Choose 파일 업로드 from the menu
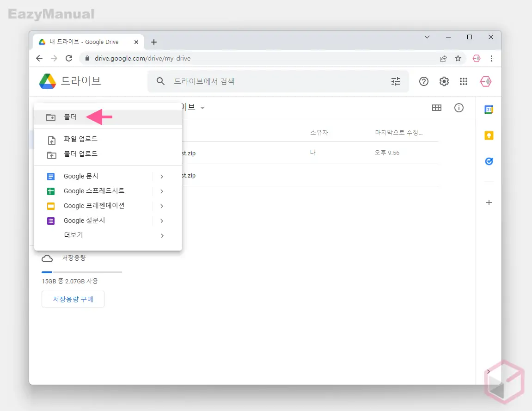 point(81,139)
